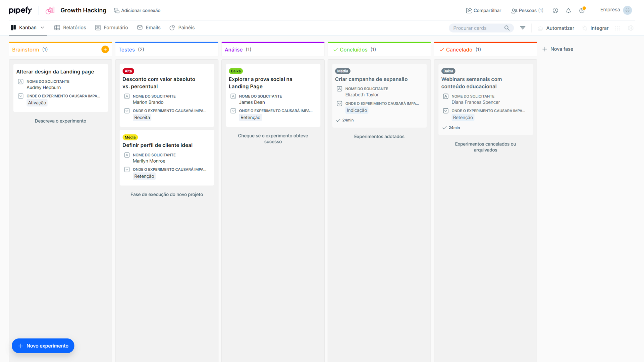Check the 24min checkbox on Criar campanha card
644x362 pixels.
(338, 120)
